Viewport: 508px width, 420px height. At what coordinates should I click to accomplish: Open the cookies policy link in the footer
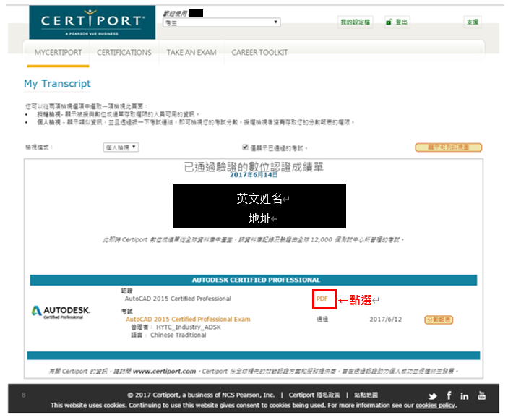[436, 406]
